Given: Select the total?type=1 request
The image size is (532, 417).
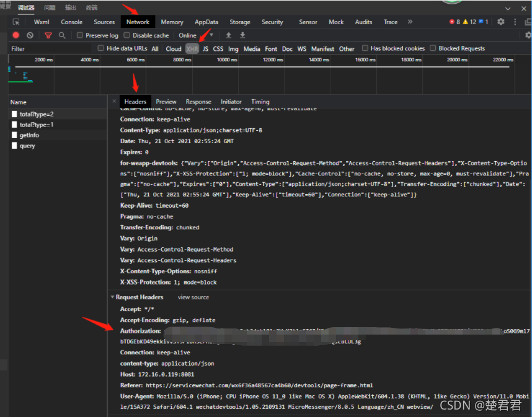Looking at the screenshot, I should pyautogui.click(x=58, y=125).
